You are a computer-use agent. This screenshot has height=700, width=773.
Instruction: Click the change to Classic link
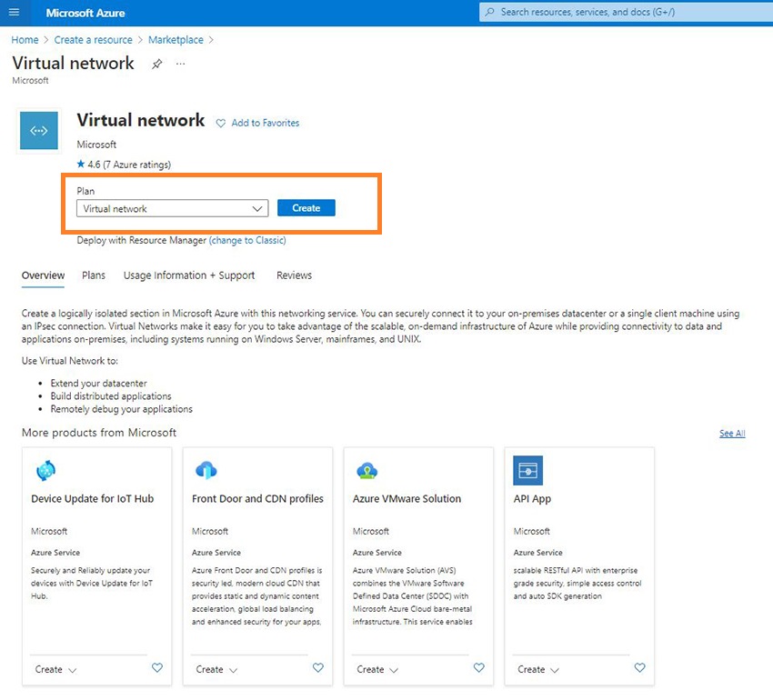point(247,241)
